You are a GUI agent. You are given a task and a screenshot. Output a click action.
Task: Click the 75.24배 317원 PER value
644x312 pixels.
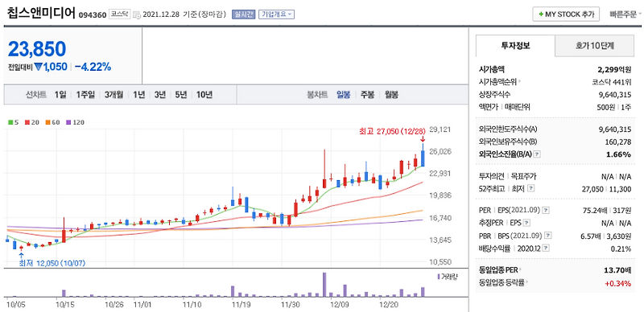point(607,210)
